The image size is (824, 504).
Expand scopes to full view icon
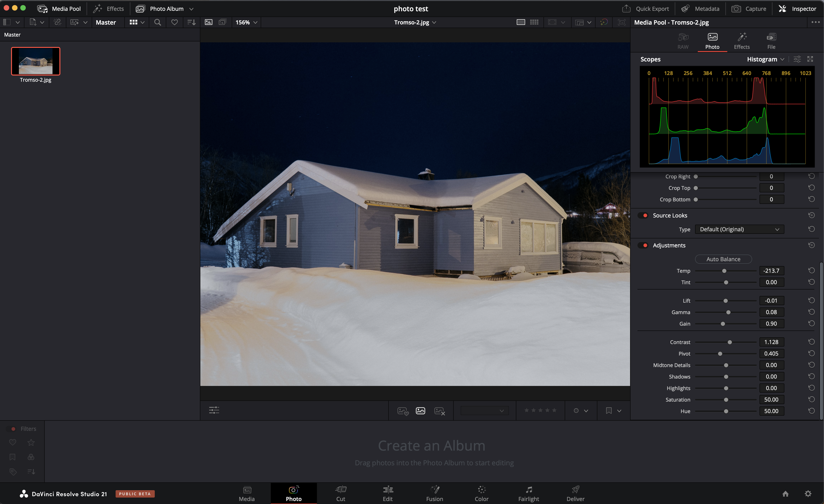(x=810, y=59)
